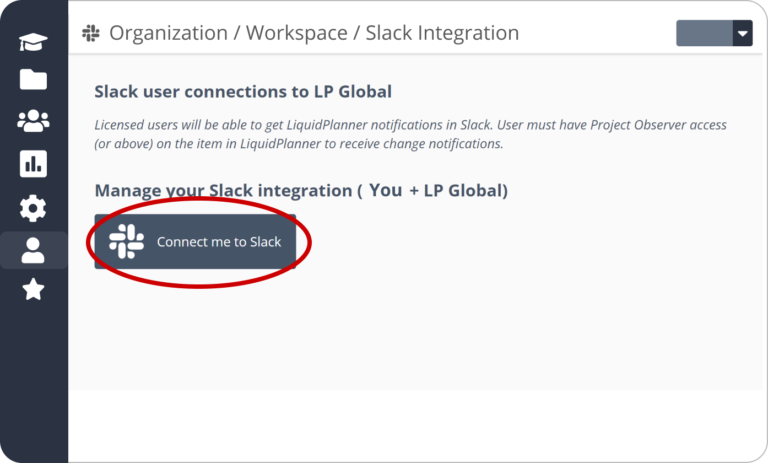Click the grey top-right dropdown field
The width and height of the screenshot is (768, 463).
pos(704,33)
